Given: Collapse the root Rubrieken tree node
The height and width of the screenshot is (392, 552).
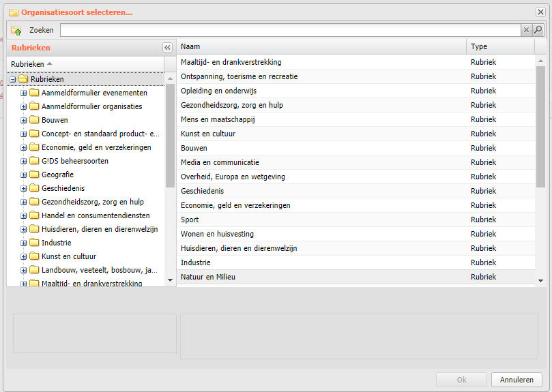Looking at the screenshot, I should pos(13,80).
